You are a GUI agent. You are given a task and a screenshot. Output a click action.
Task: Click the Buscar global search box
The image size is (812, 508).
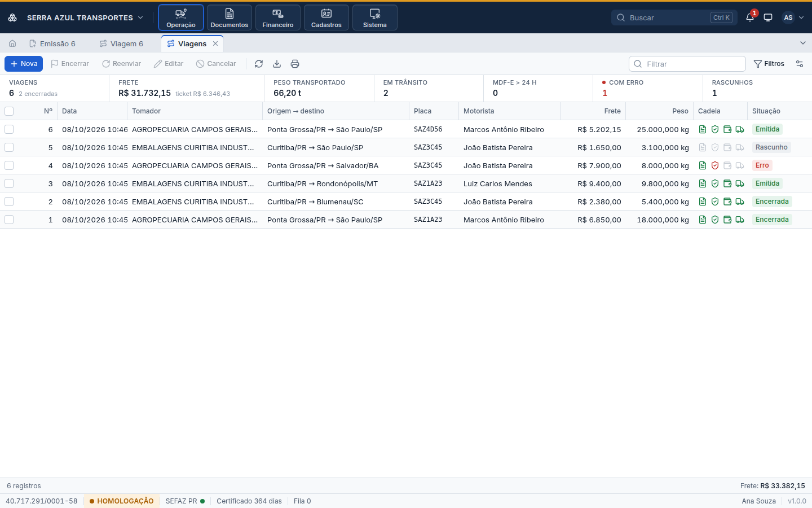[x=674, y=17]
